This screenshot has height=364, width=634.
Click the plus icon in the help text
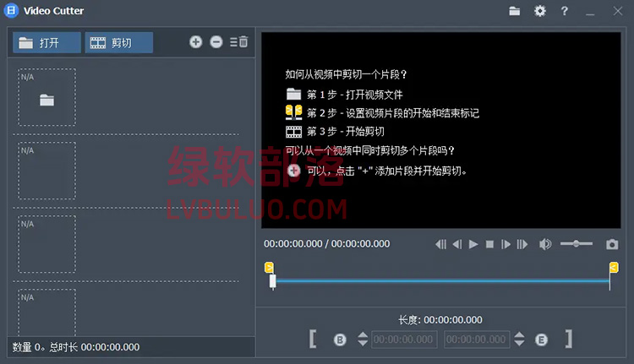293,171
